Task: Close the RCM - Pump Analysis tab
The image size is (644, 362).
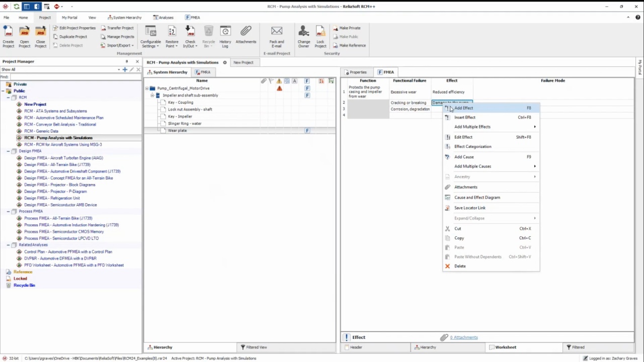Action: click(225, 62)
